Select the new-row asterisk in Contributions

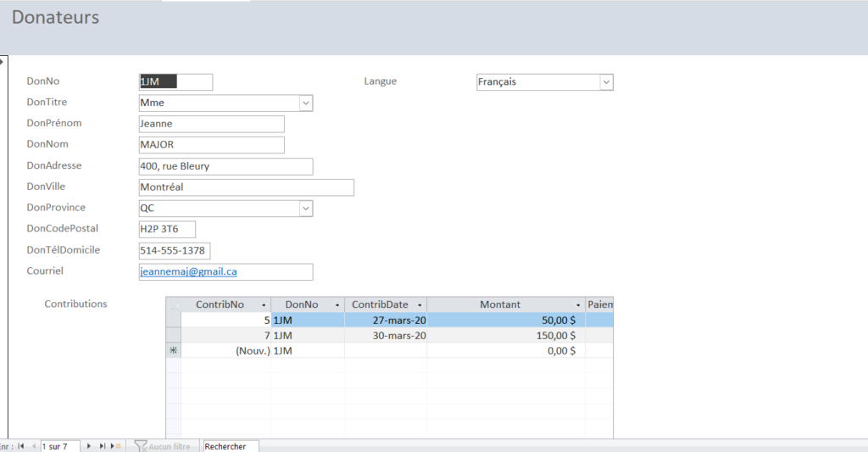[174, 351]
